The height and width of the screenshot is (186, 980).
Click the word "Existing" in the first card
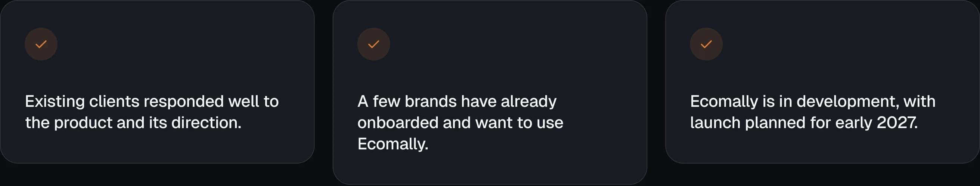click(55, 102)
